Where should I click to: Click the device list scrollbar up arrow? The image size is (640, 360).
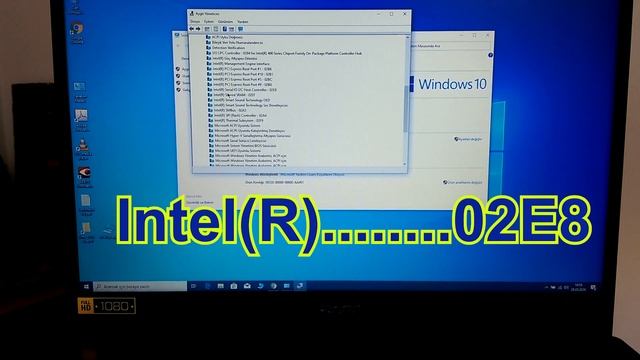tap(407, 38)
